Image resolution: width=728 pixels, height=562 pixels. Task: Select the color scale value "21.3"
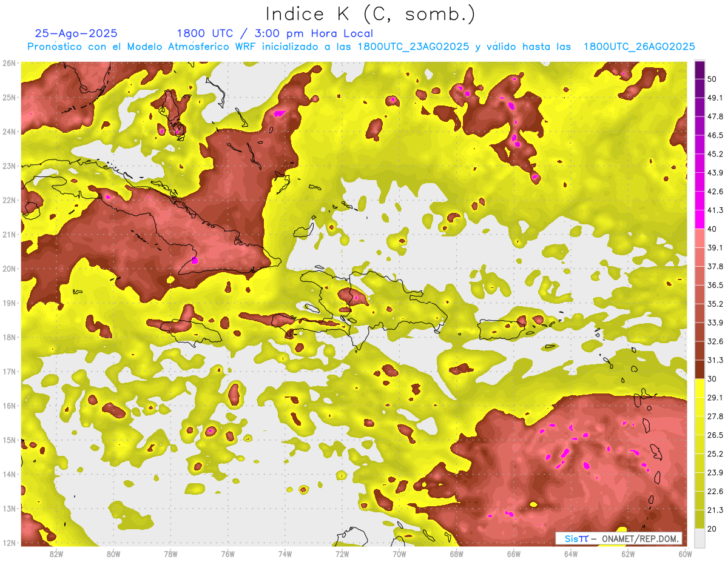(x=715, y=510)
